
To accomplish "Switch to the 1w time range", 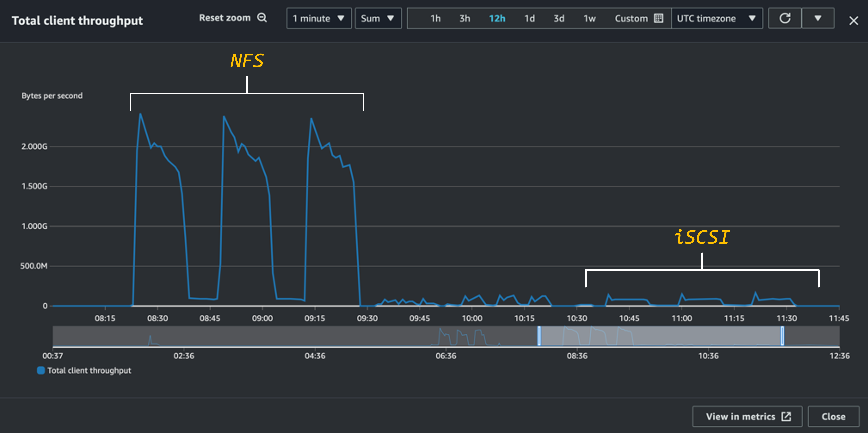I will point(589,18).
